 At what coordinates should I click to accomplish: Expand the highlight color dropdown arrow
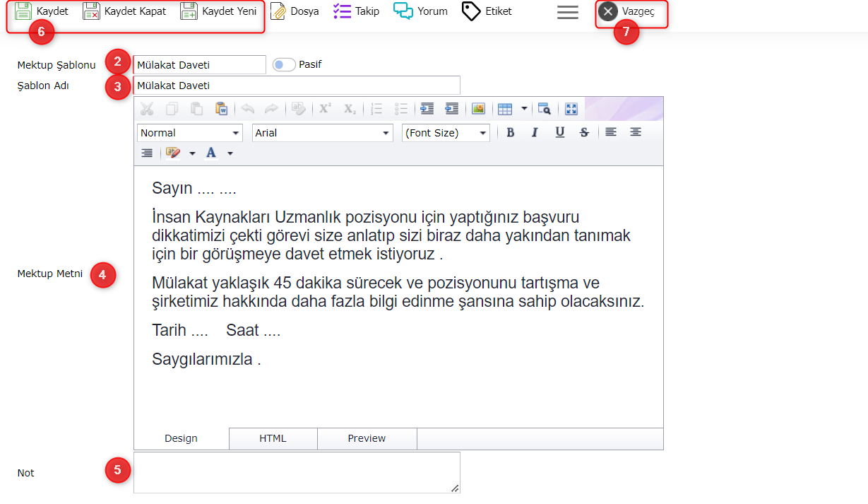coord(192,153)
